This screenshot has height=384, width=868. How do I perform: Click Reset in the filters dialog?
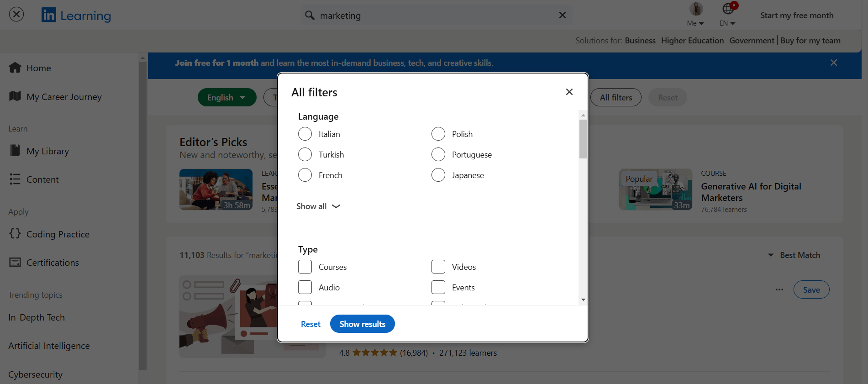click(x=310, y=324)
